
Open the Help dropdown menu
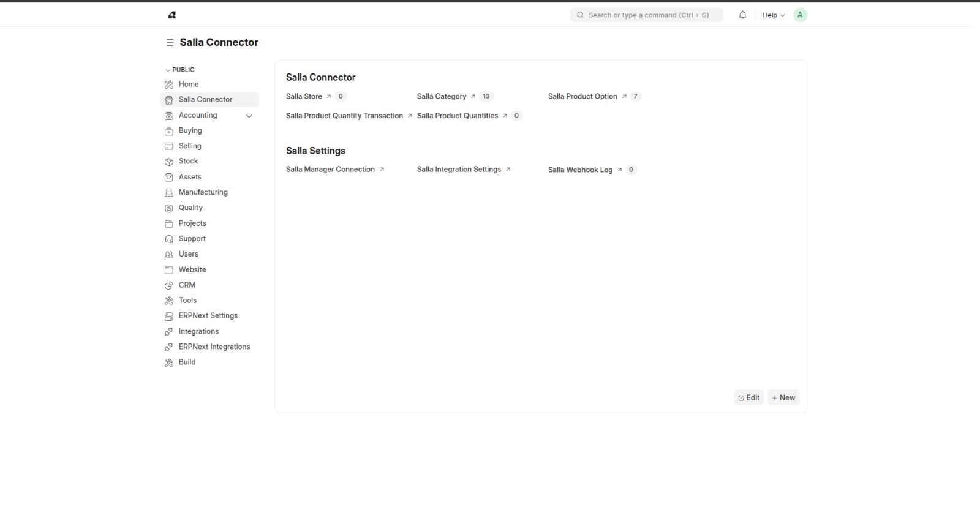click(773, 15)
